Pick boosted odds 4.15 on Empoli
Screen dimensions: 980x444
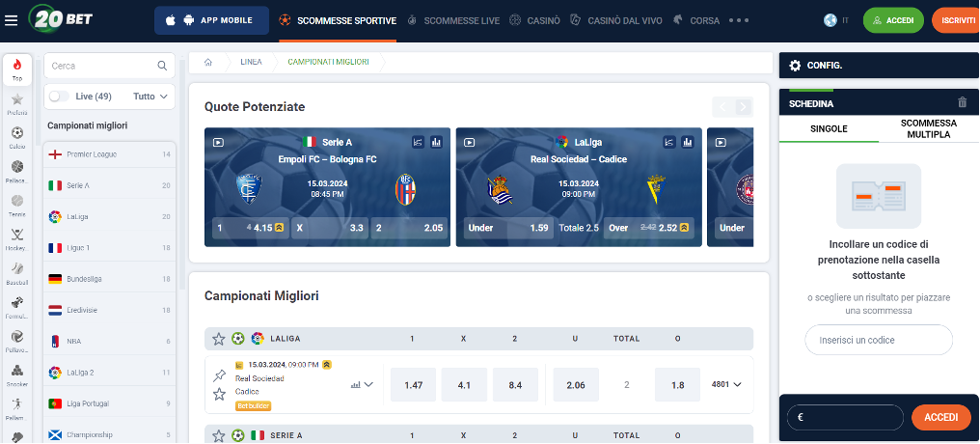pyautogui.click(x=251, y=228)
